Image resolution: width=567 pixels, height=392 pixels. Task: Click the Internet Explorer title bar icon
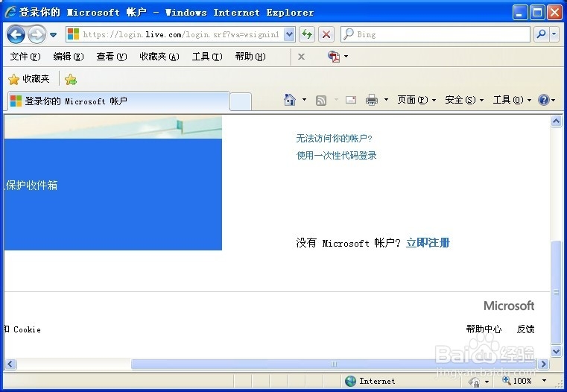(11, 12)
